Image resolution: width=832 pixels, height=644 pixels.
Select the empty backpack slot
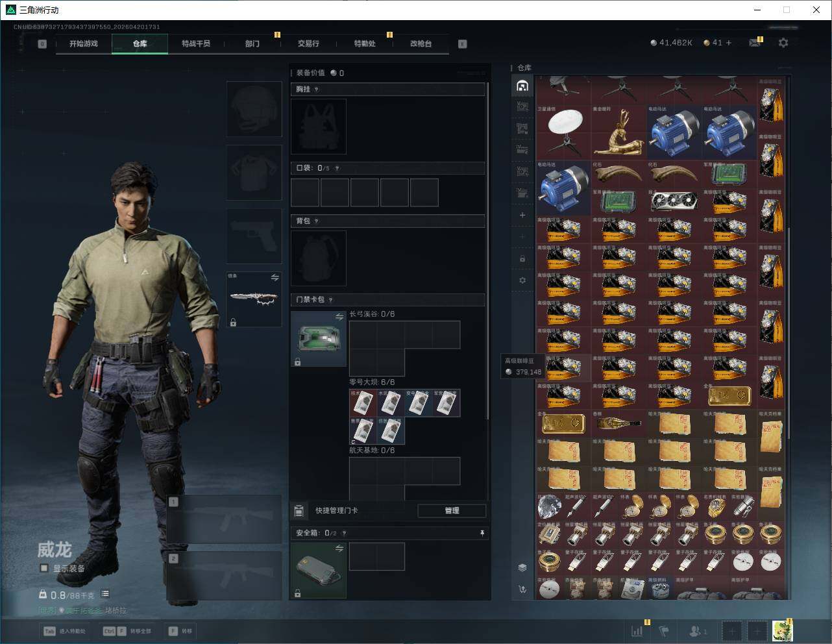319,258
